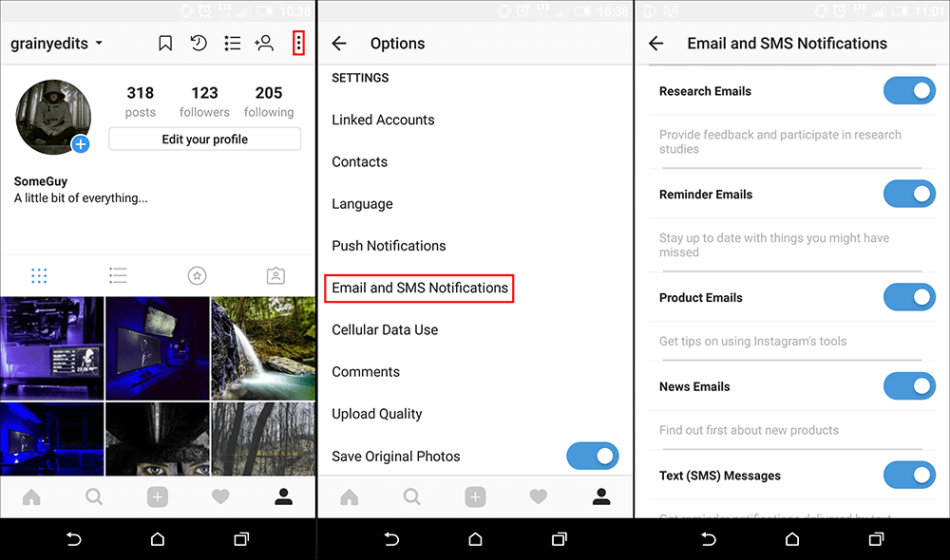Screen dimensions: 950x560
Task: Switch to grid view tab in profile
Action: pyautogui.click(x=39, y=276)
